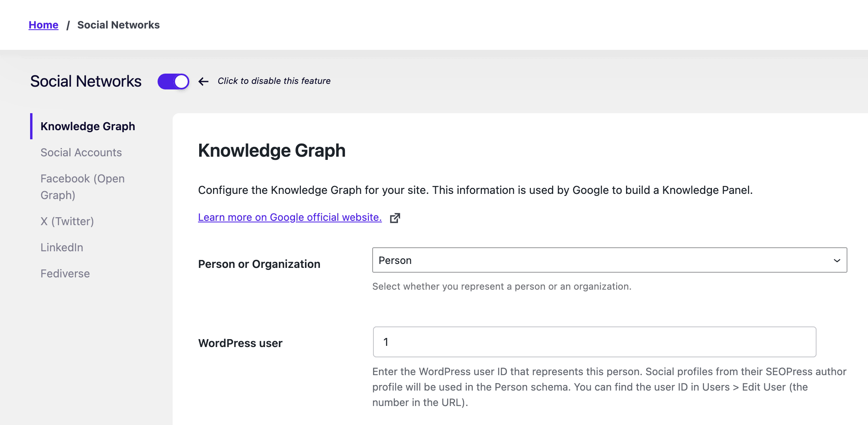This screenshot has height=425, width=868.
Task: Open the Google official website link
Action: point(290,217)
